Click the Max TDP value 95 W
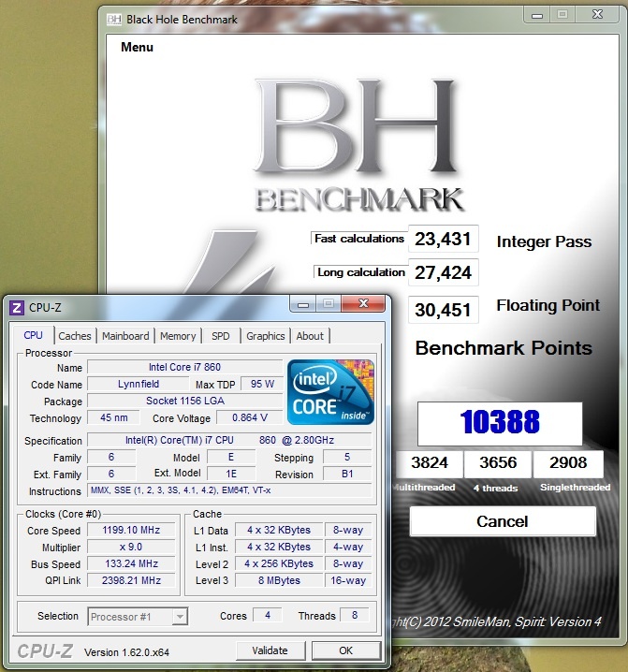Screen dimensions: 628x672 262,384
